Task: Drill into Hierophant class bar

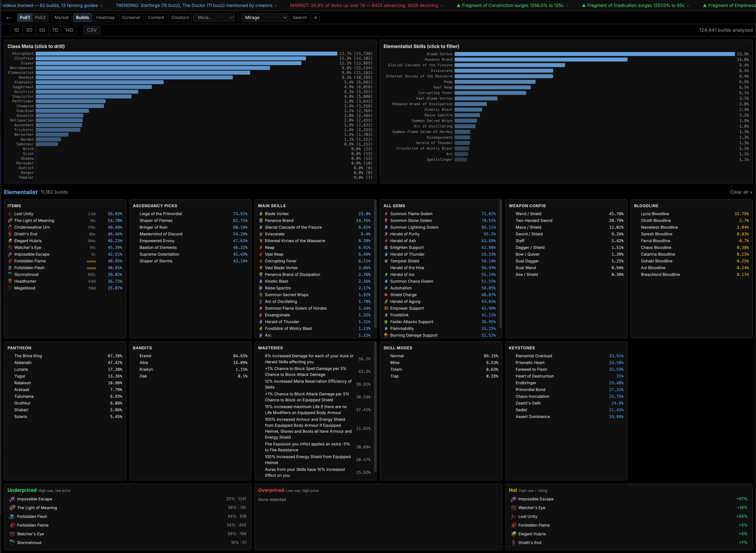Action: [186, 54]
